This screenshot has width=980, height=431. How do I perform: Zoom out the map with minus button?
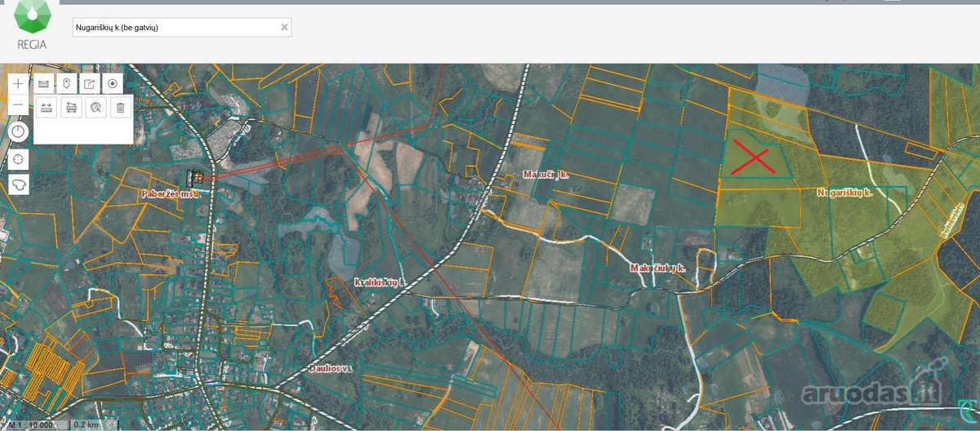click(x=19, y=104)
